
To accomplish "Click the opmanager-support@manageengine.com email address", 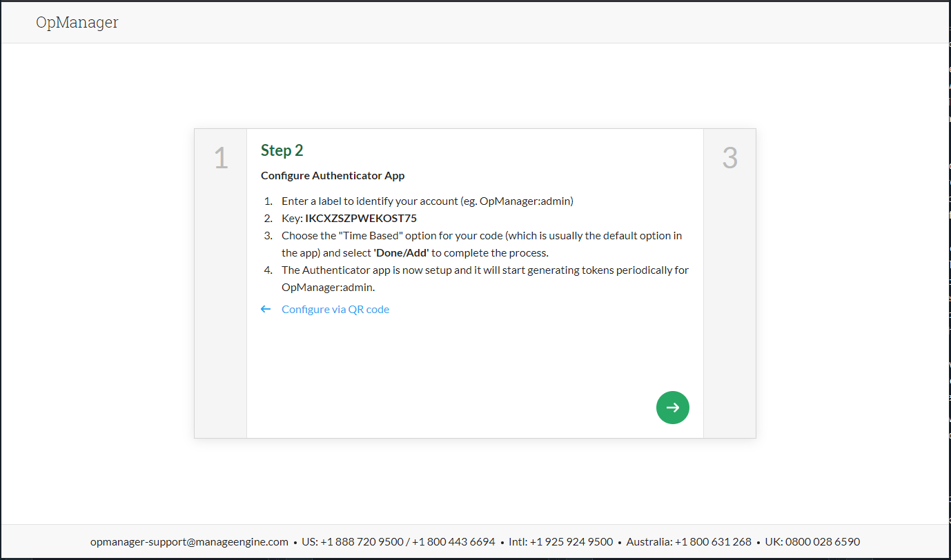I will click(189, 542).
